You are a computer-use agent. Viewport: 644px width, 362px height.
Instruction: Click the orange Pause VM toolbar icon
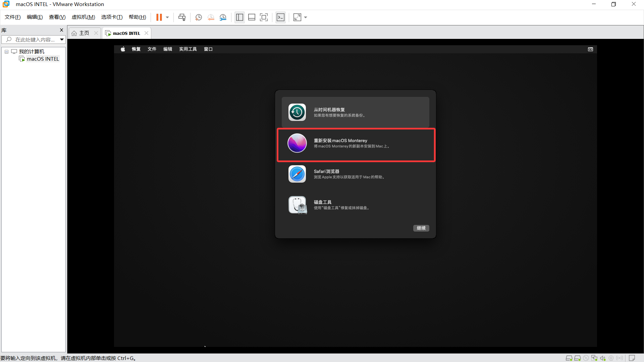click(x=159, y=17)
